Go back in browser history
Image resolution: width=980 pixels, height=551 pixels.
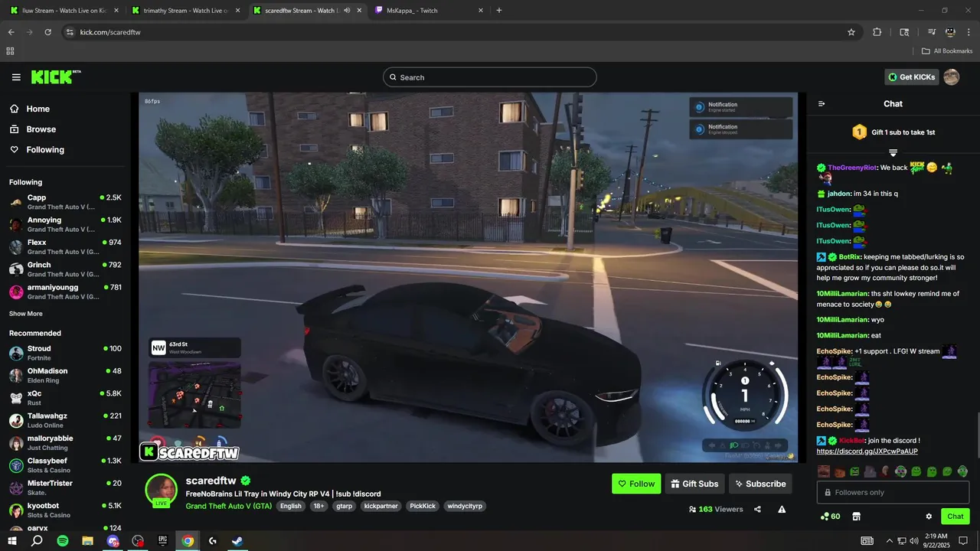[11, 32]
